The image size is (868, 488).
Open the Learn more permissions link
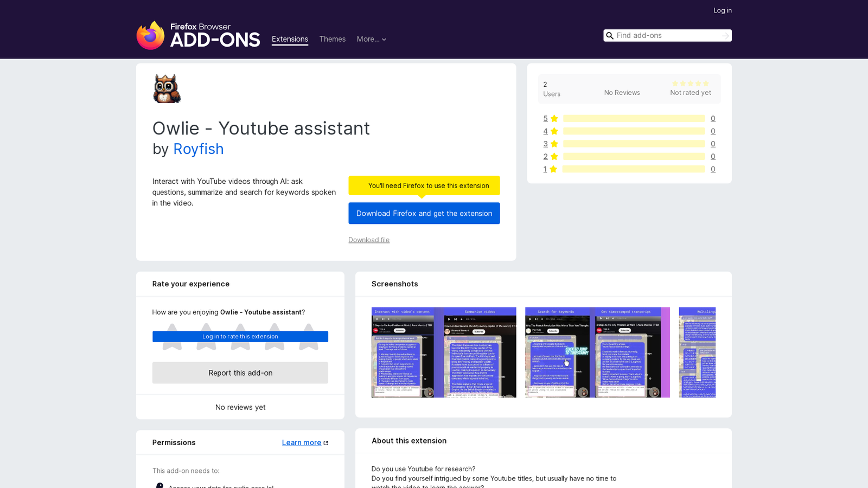pyautogui.click(x=302, y=442)
